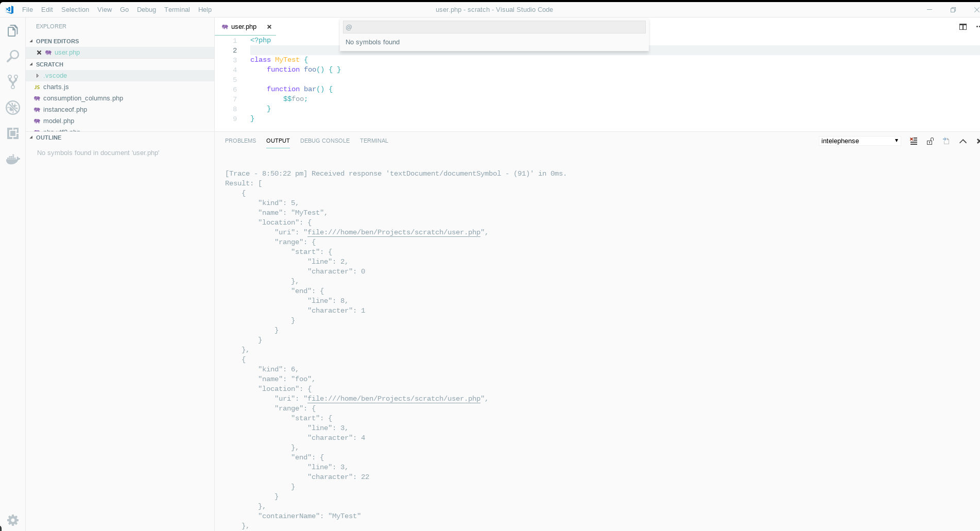This screenshot has height=531, width=980.
Task: Open the Explorer view in the activity bar
Action: [13, 30]
